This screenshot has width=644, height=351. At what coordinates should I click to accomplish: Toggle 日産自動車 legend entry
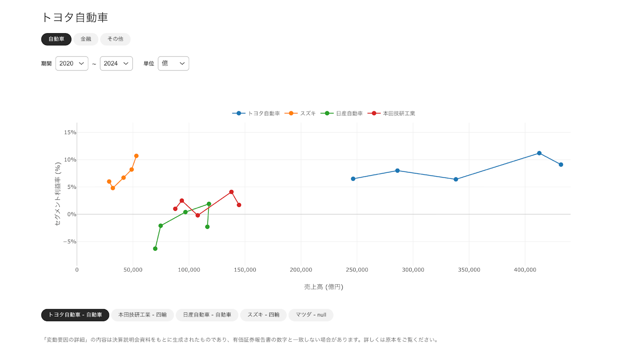point(342,113)
